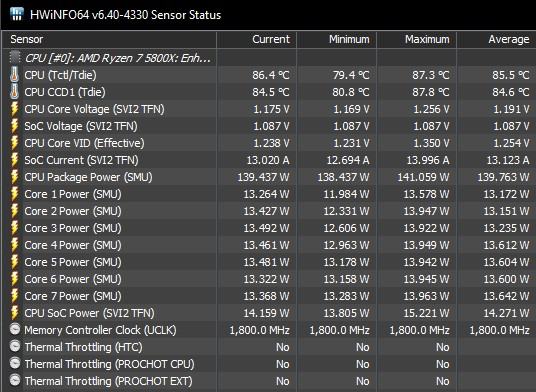Click clock icon of Memory Controller Clock row
Image resolution: width=536 pixels, height=392 pixels.
coord(15,329)
